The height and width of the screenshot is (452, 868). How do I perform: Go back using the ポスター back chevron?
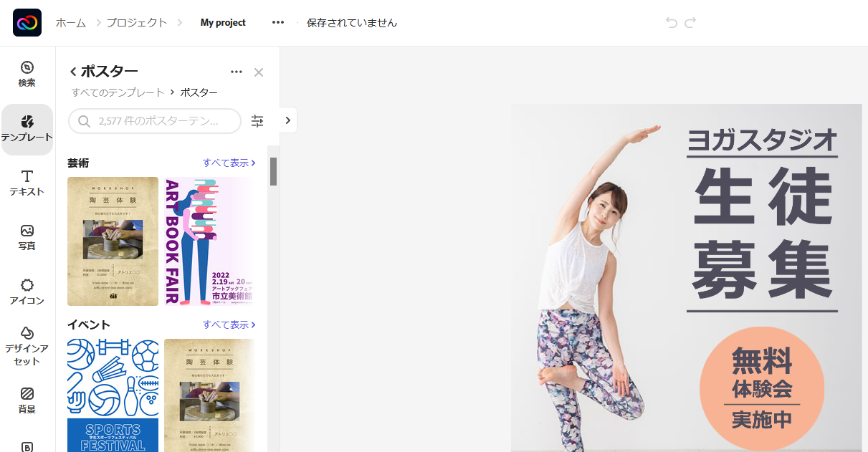[73, 72]
